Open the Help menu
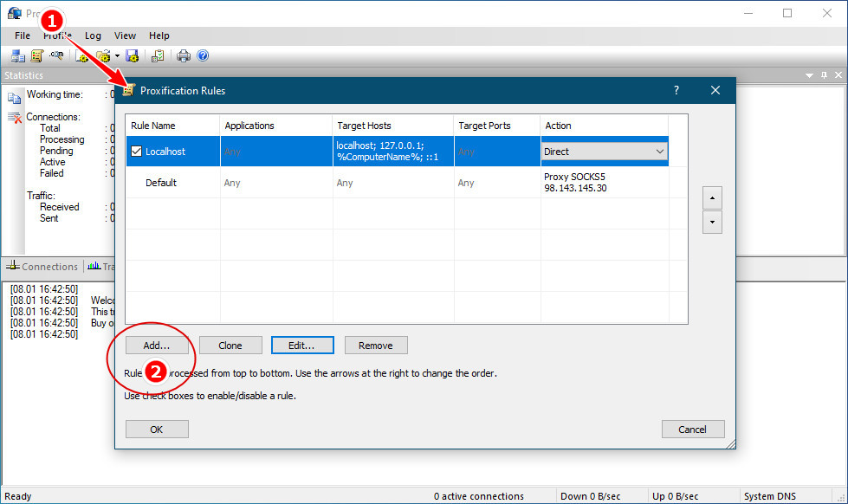848x504 pixels. pos(159,36)
